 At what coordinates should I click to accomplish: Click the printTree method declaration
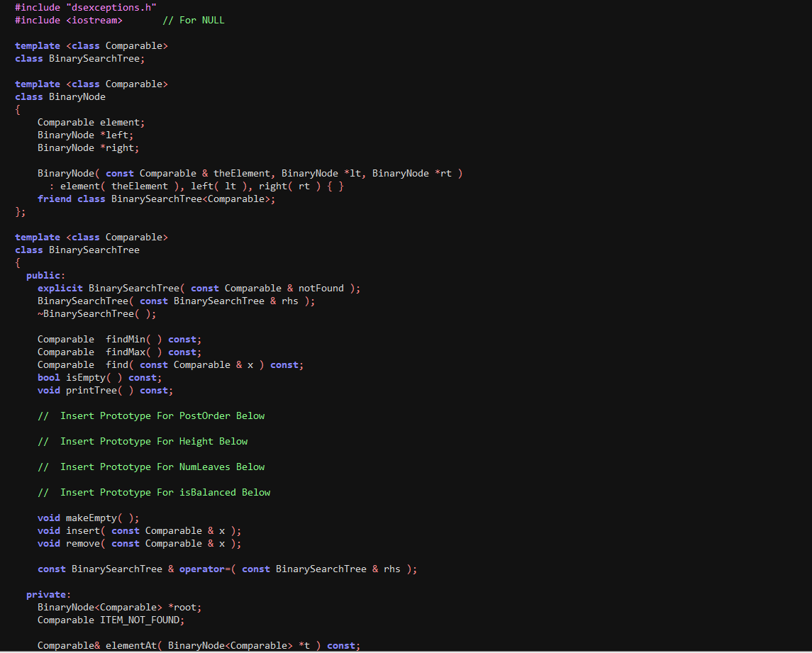tap(105, 390)
